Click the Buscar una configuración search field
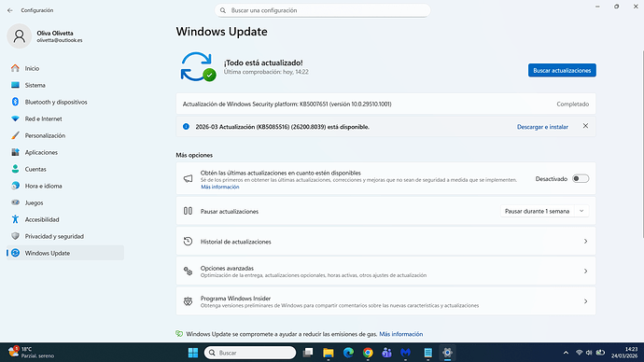The image size is (644, 362). coord(322,10)
